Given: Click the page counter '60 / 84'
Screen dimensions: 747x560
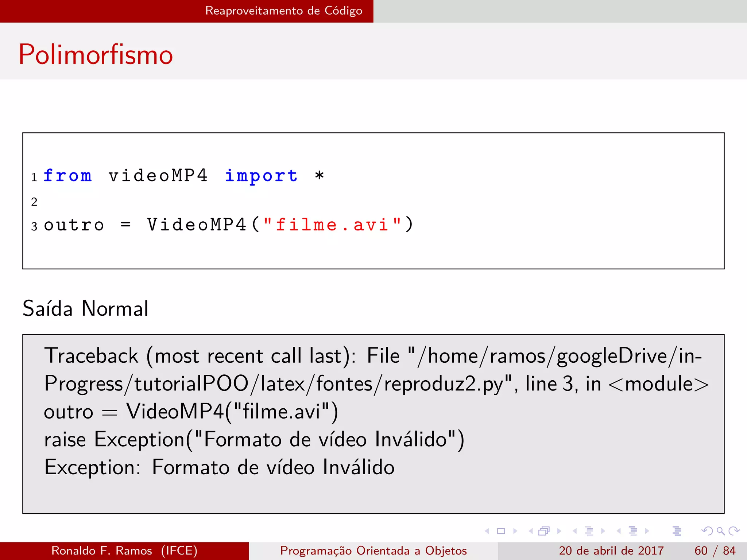Looking at the screenshot, I should [715, 551].
